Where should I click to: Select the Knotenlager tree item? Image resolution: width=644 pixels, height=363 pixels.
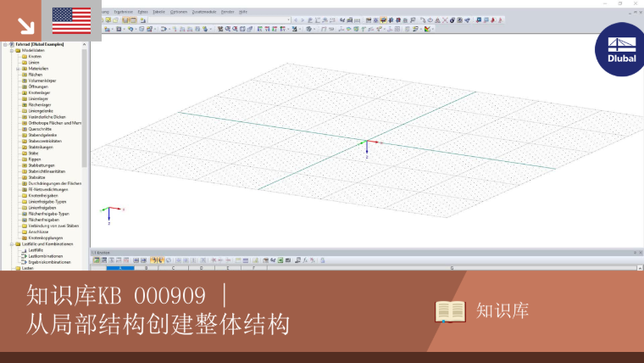click(39, 93)
